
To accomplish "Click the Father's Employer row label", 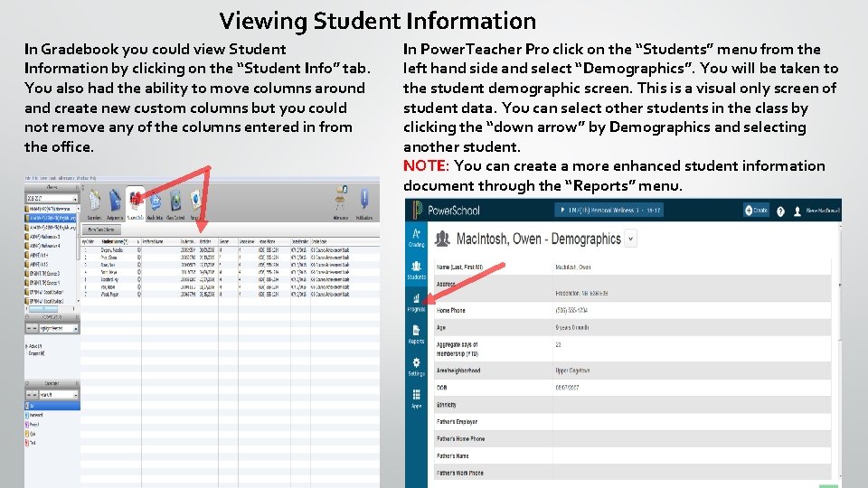I will (457, 422).
